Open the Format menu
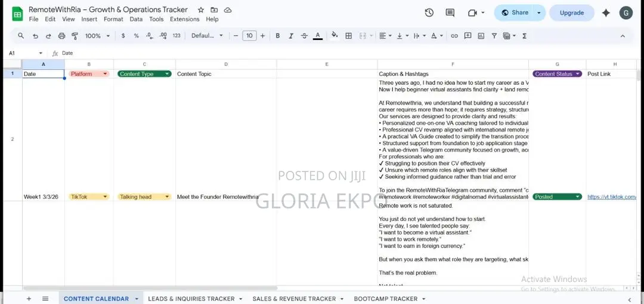Viewport: 644px width, 304px height. pyautogui.click(x=113, y=19)
